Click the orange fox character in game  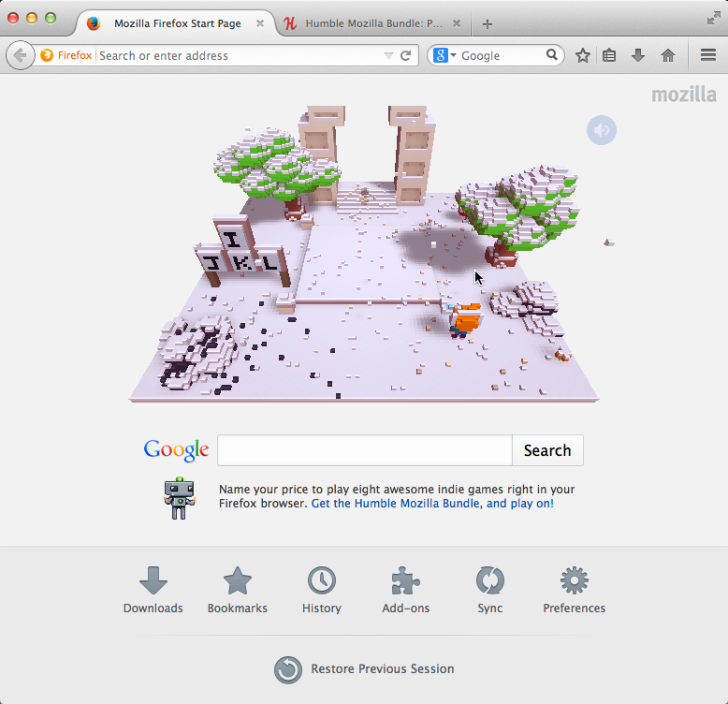pos(465,319)
